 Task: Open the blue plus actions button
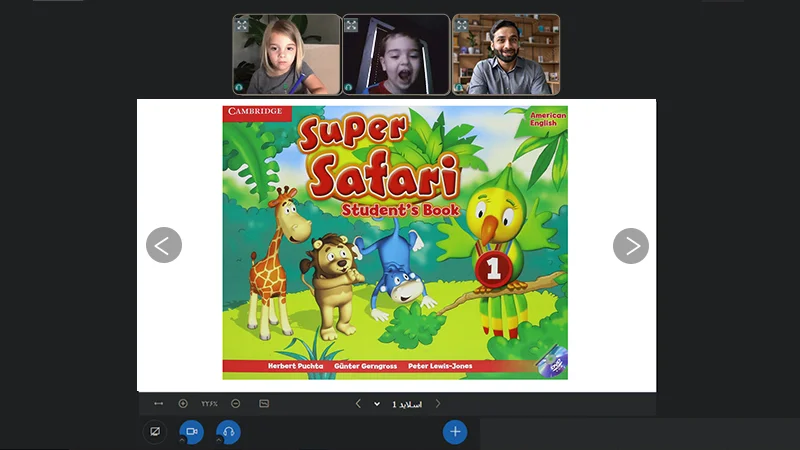coord(455,432)
